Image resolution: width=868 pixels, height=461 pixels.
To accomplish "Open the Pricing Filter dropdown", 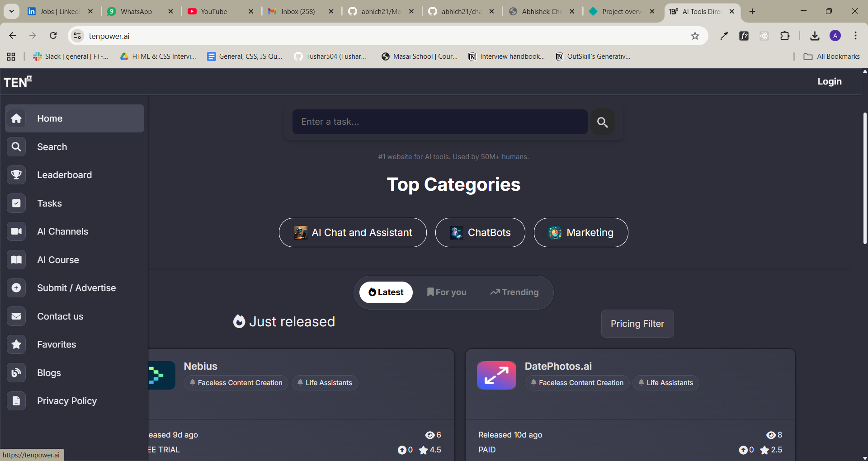I will 637,324.
